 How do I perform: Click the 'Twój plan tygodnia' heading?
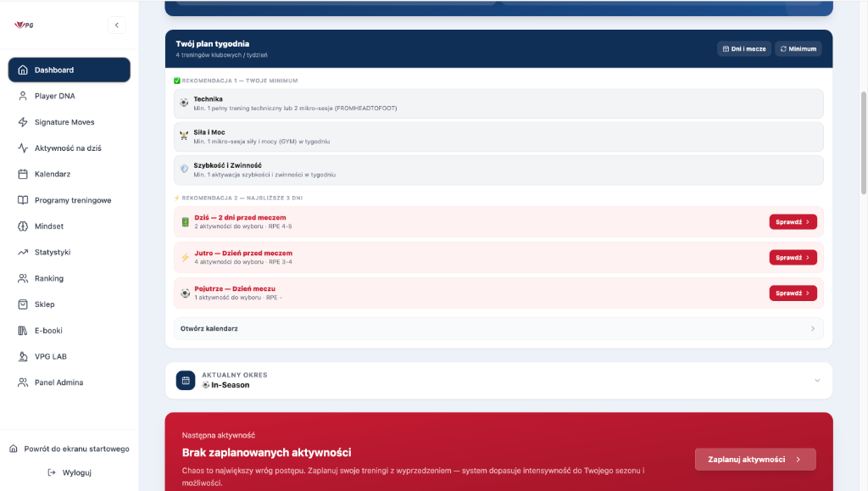point(213,44)
